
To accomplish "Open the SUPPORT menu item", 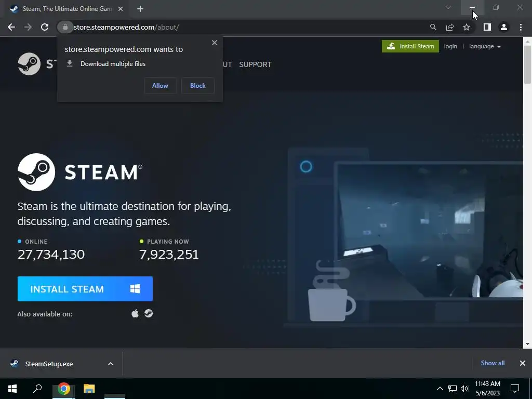I will pos(255,64).
